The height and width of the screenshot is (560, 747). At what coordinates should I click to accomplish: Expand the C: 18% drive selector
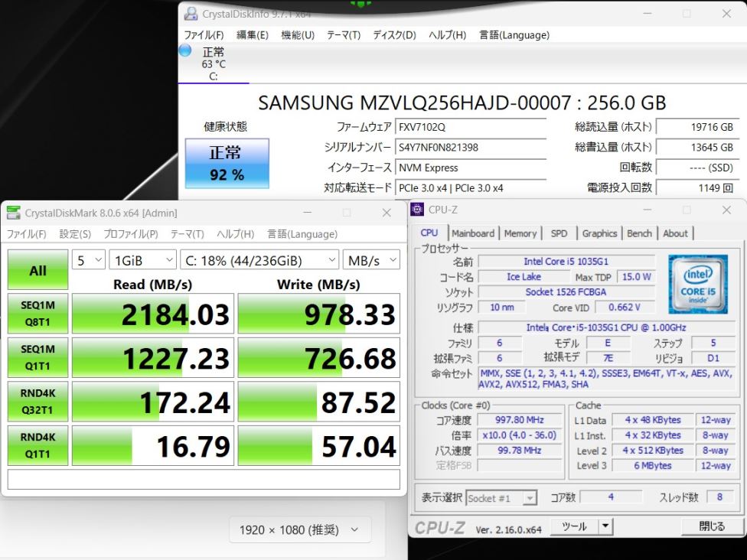point(259,260)
